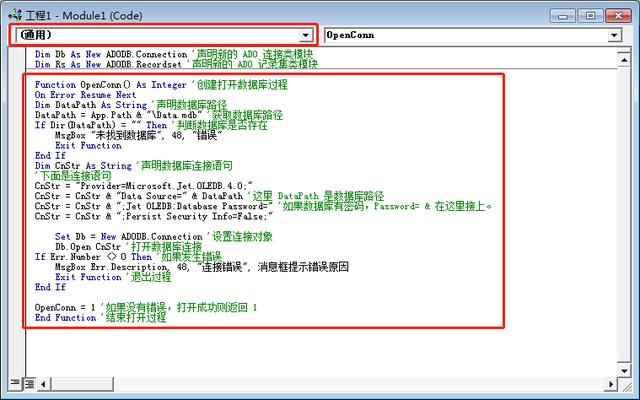The width and height of the screenshot is (640, 400).
Task: Minimize the Module1 code window
Action: pos(562,16)
